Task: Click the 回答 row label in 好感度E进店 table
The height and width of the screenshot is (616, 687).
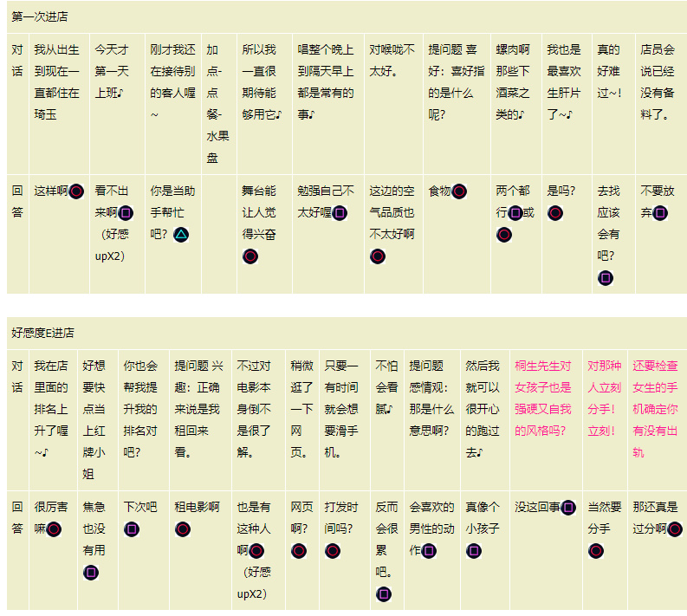Action: pyautogui.click(x=17, y=518)
